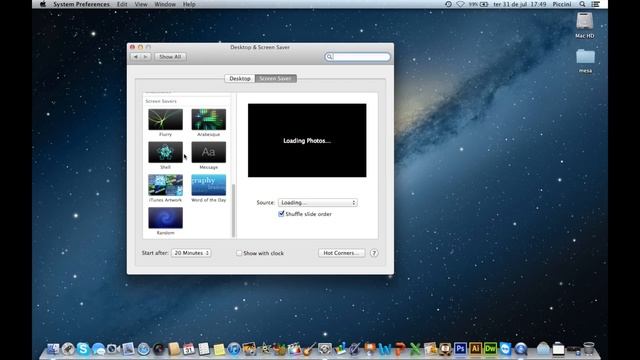Image resolution: width=640 pixels, height=360 pixels.
Task: Open TeamViewer icon in the Dock
Action: [x=506, y=349]
